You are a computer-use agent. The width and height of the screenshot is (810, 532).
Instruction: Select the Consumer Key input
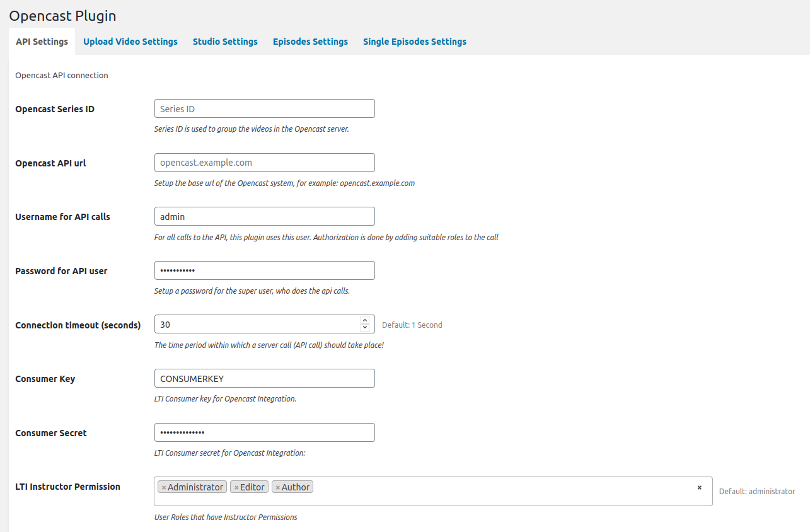(x=265, y=378)
